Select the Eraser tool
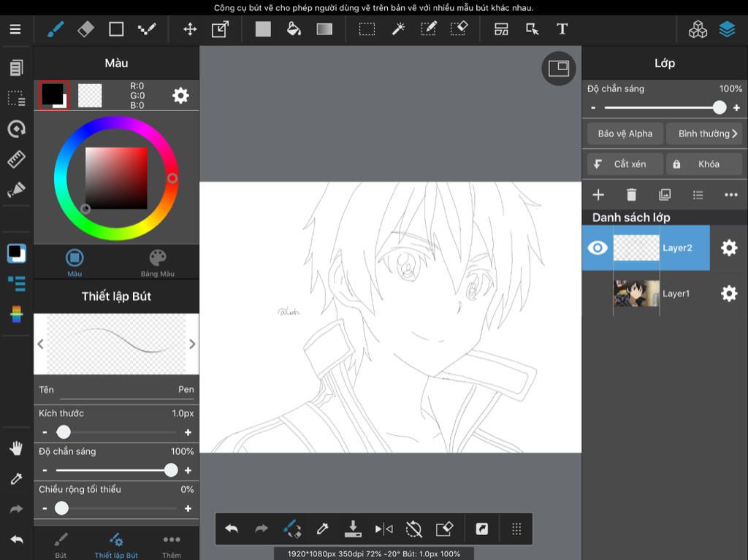The height and width of the screenshot is (560, 748). tap(86, 29)
